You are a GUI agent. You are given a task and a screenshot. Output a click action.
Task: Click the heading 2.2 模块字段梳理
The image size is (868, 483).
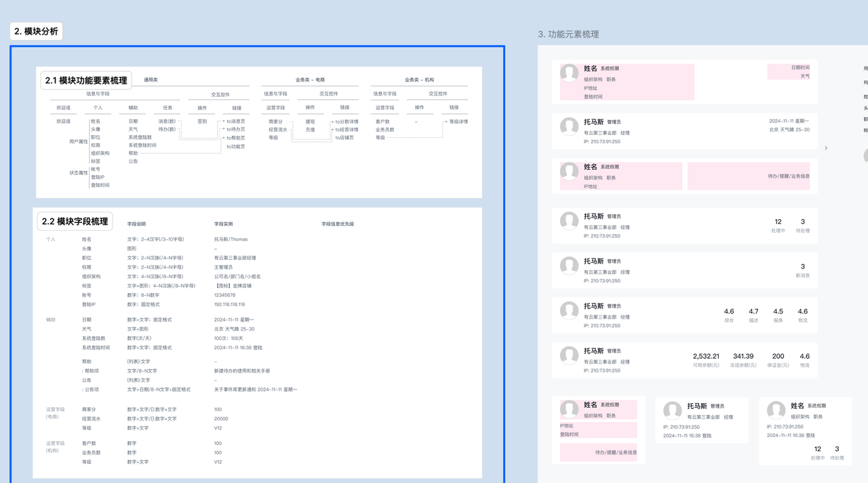(x=75, y=221)
